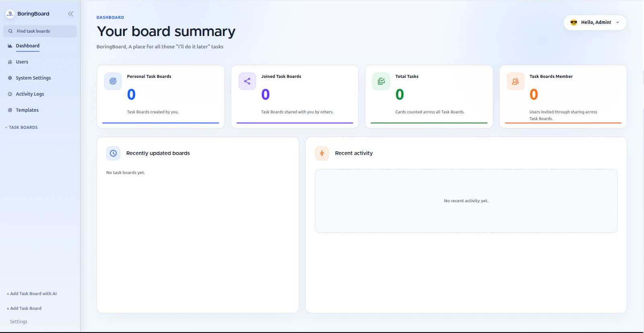Click the sunglasses emoji avatar

[574, 23]
